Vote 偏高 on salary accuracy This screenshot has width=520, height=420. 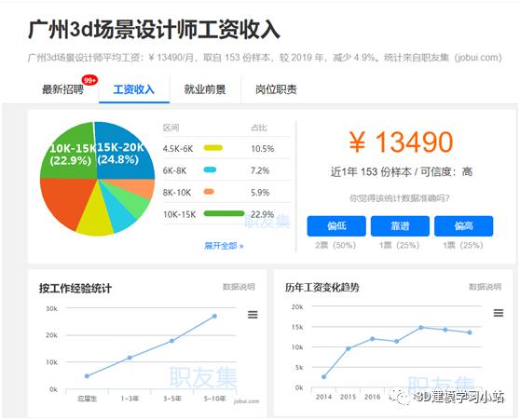pyautogui.click(x=464, y=226)
